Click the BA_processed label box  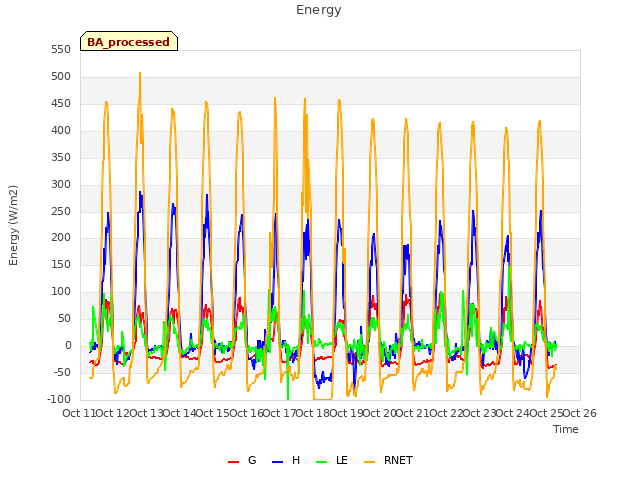click(x=129, y=41)
